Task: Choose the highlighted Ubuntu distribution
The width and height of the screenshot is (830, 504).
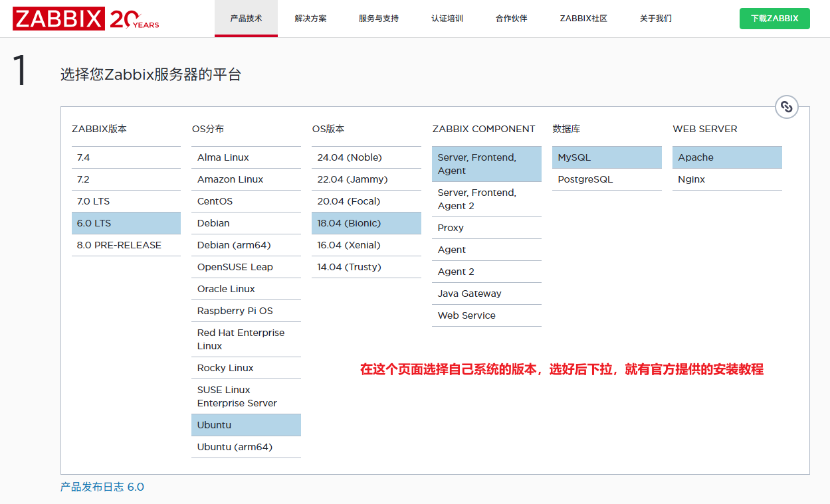Action: click(x=246, y=425)
